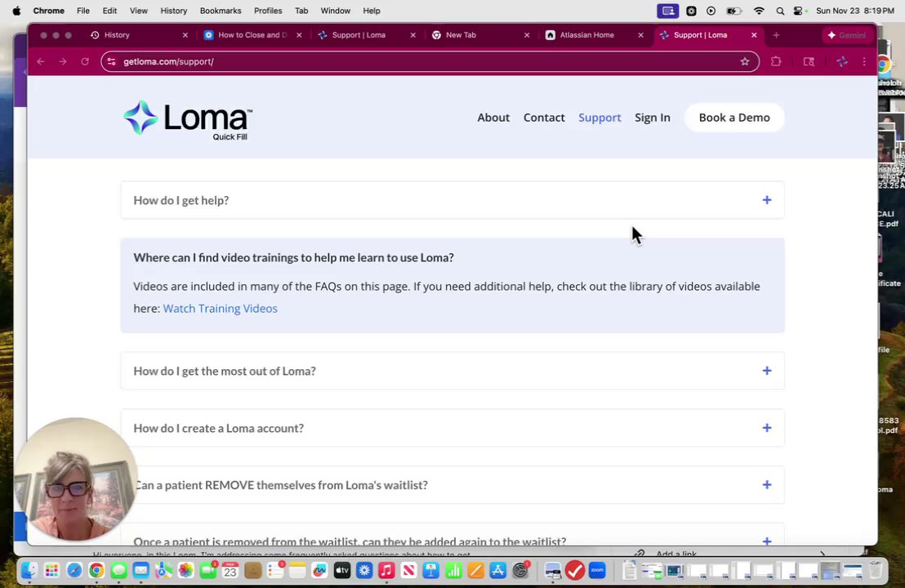Click the site information icon in the address bar

(x=111, y=62)
